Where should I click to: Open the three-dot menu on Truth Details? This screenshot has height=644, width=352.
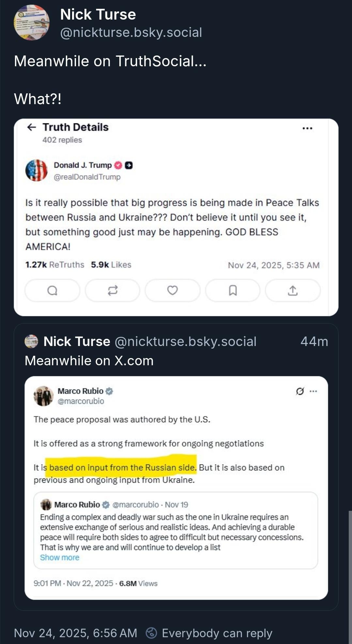point(307,128)
